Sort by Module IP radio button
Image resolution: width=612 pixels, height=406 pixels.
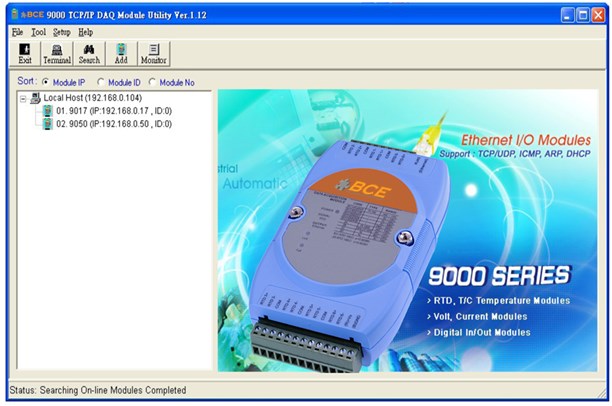click(x=46, y=82)
